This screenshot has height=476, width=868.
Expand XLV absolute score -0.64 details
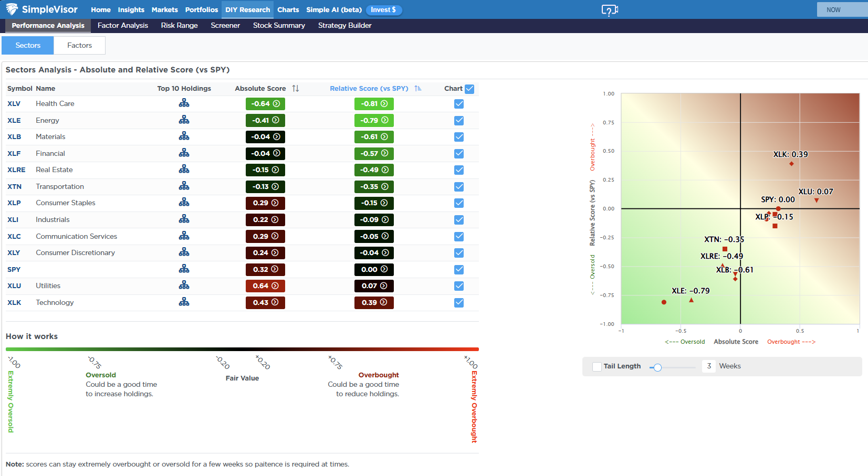[265, 104]
